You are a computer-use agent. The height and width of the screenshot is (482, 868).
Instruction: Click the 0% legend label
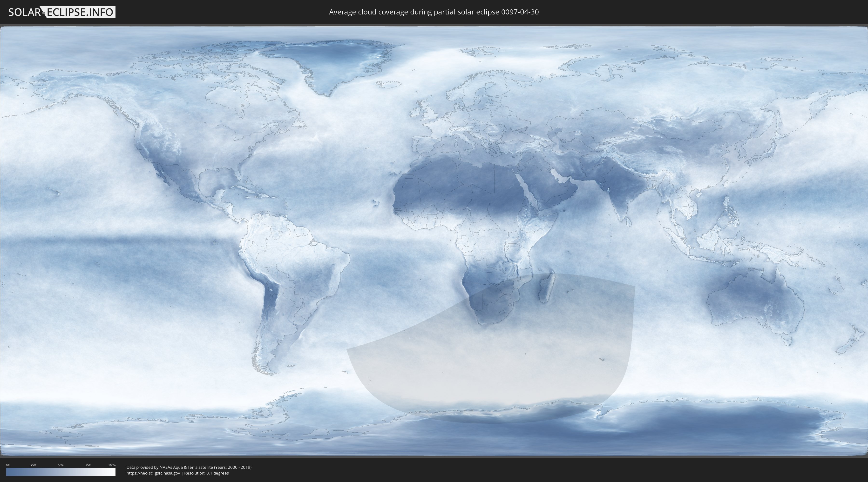(8, 465)
